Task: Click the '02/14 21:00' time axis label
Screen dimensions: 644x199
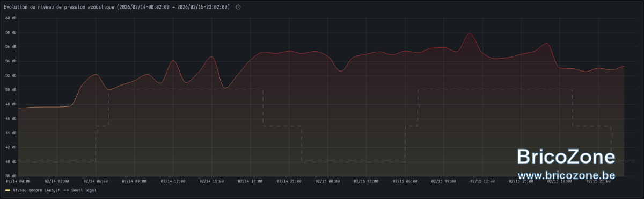Action: point(289,181)
